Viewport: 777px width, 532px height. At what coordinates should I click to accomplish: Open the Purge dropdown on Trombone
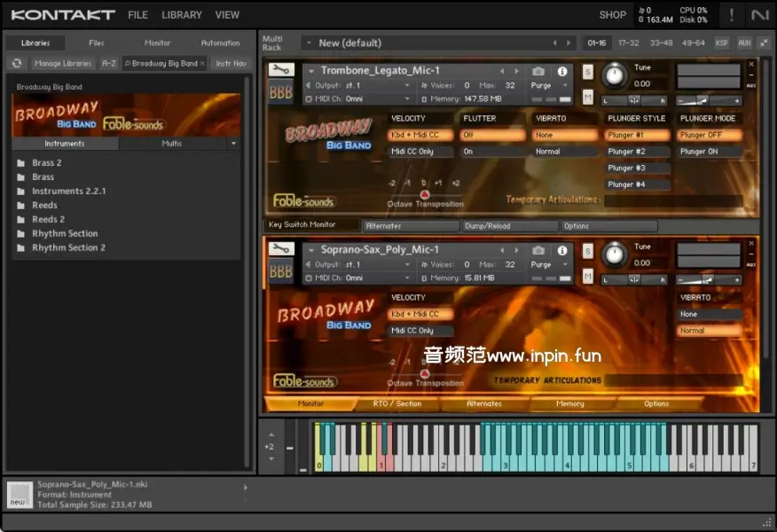click(x=550, y=86)
